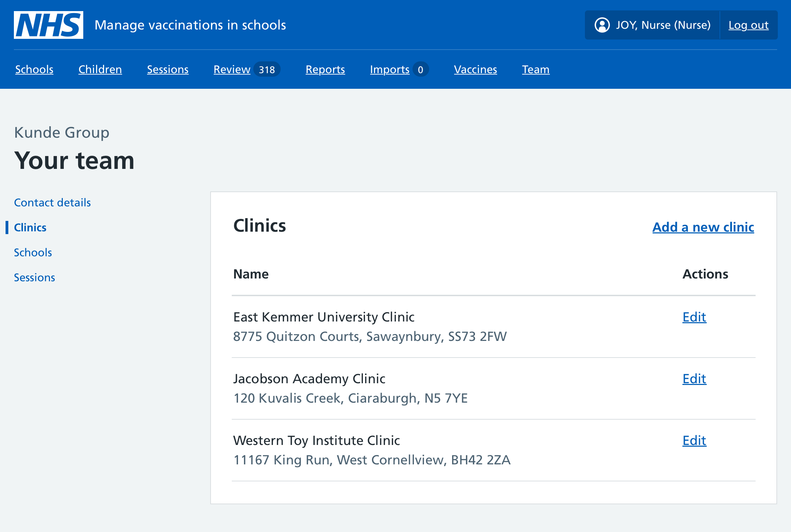Click the East Kemmer University Clinic name
Image resolution: width=791 pixels, height=532 pixels.
pos(324,317)
